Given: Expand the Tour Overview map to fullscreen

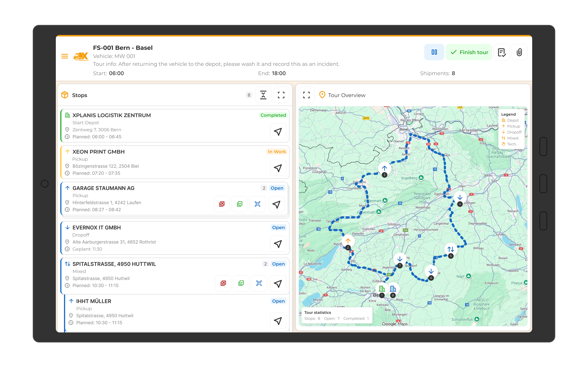Looking at the screenshot, I should 306,95.
